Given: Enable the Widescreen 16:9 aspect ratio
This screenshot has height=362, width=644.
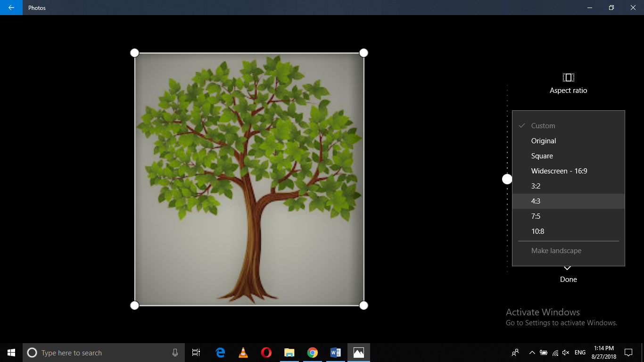Looking at the screenshot, I should [x=559, y=171].
